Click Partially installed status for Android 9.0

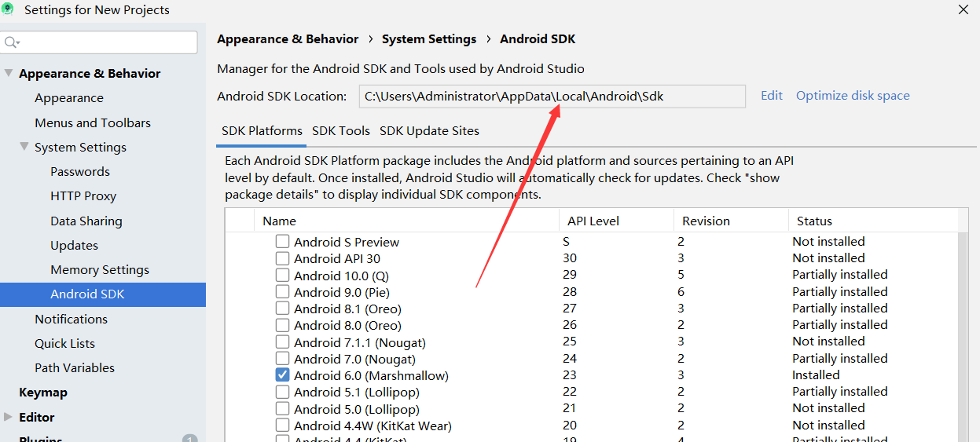click(x=840, y=292)
